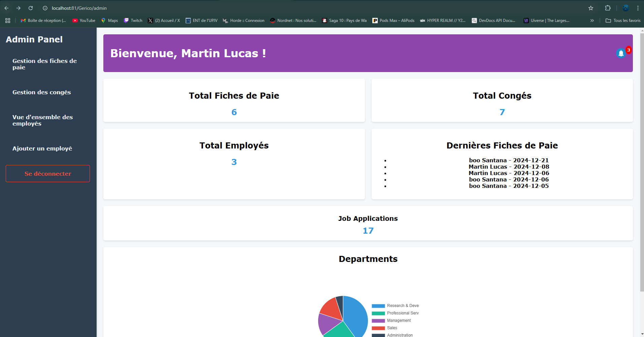This screenshot has height=337, width=644.
Task: Open the notification bell icon
Action: (x=621, y=53)
